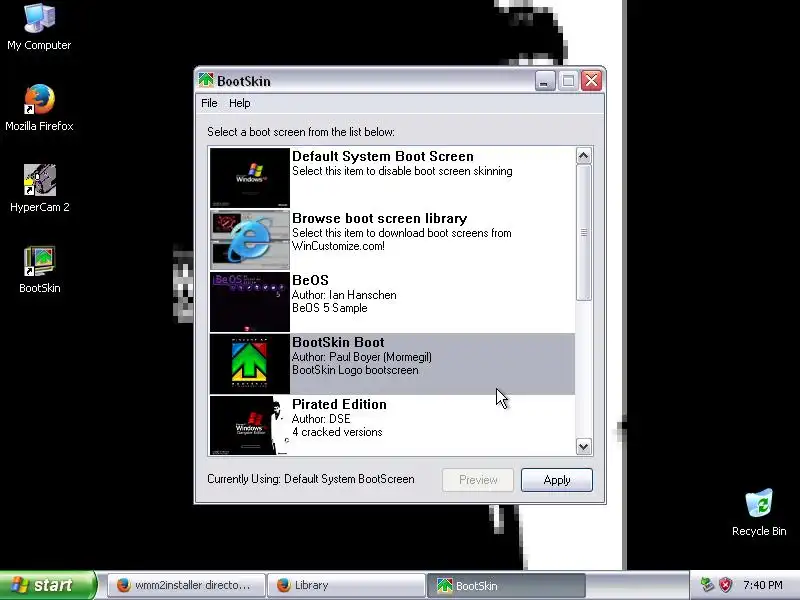This screenshot has width=800, height=600.
Task: Click the list scrollbar thumb
Action: click(x=584, y=233)
